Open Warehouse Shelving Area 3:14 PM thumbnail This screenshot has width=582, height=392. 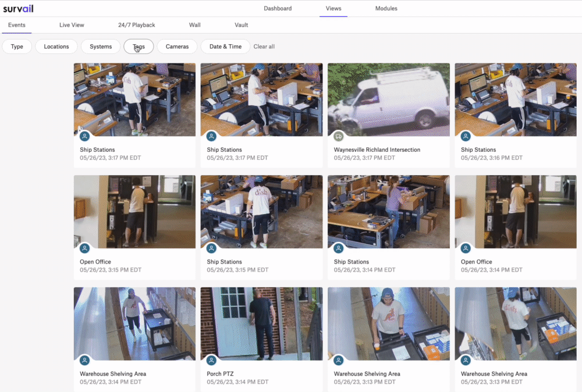pyautogui.click(x=134, y=324)
